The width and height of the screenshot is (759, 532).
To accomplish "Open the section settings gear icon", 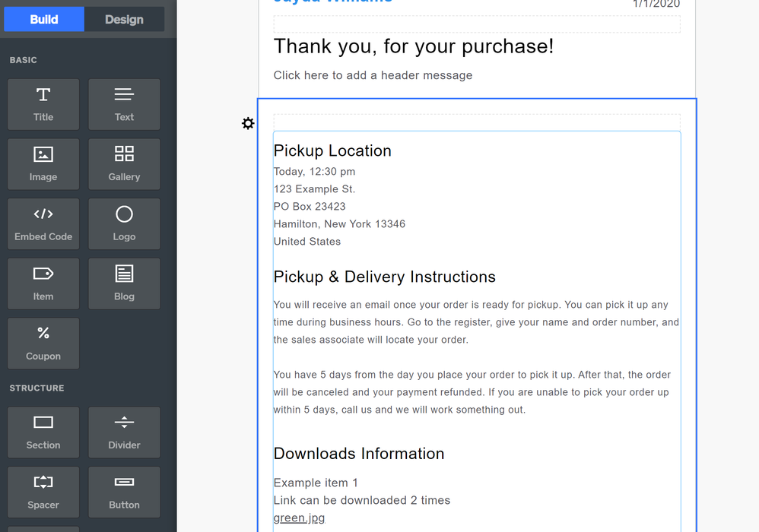I will click(248, 123).
